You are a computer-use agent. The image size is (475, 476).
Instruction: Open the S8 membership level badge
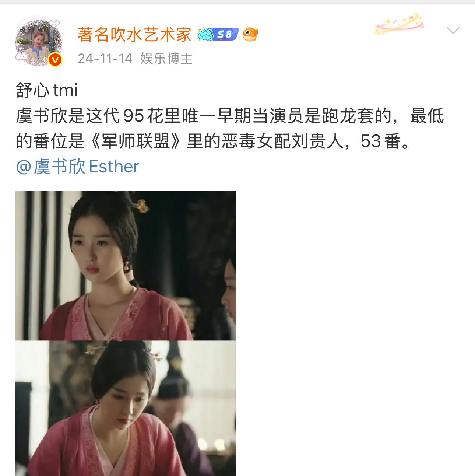click(x=218, y=34)
